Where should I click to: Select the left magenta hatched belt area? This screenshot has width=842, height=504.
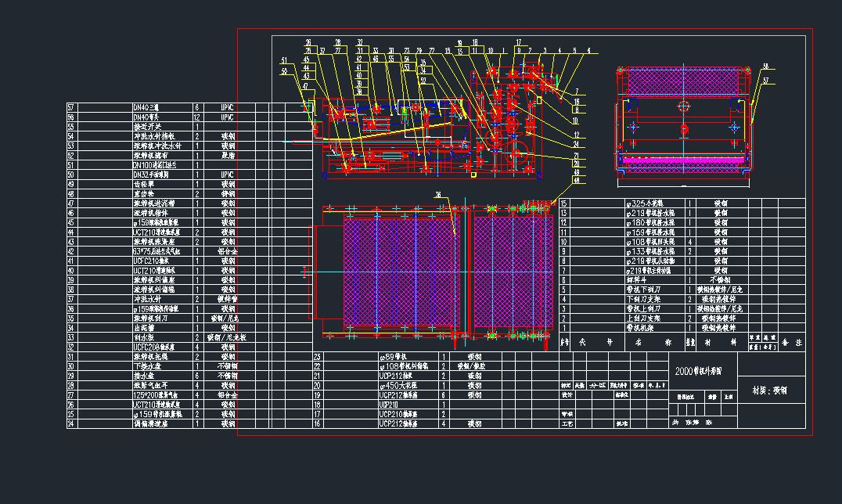(x=400, y=268)
